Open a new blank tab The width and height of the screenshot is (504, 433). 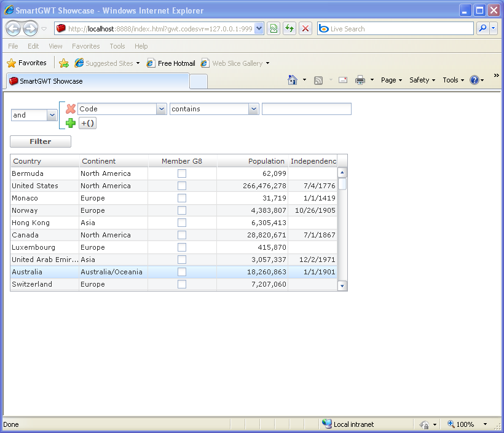199,81
